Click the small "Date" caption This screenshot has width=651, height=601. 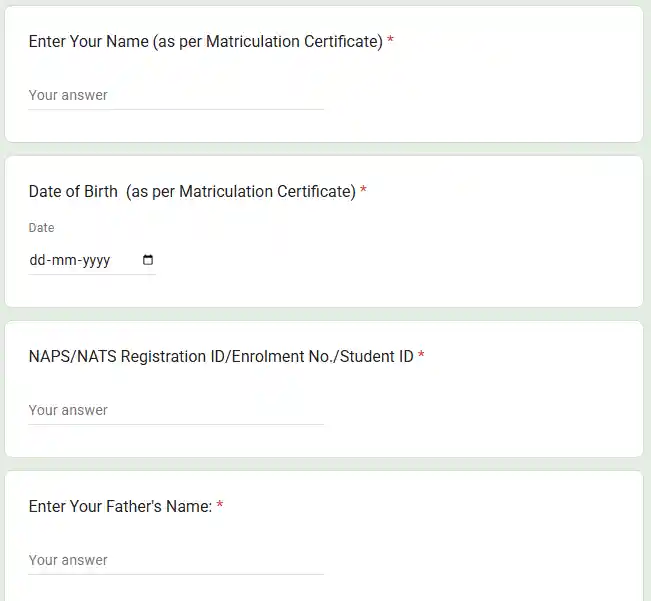(x=42, y=228)
